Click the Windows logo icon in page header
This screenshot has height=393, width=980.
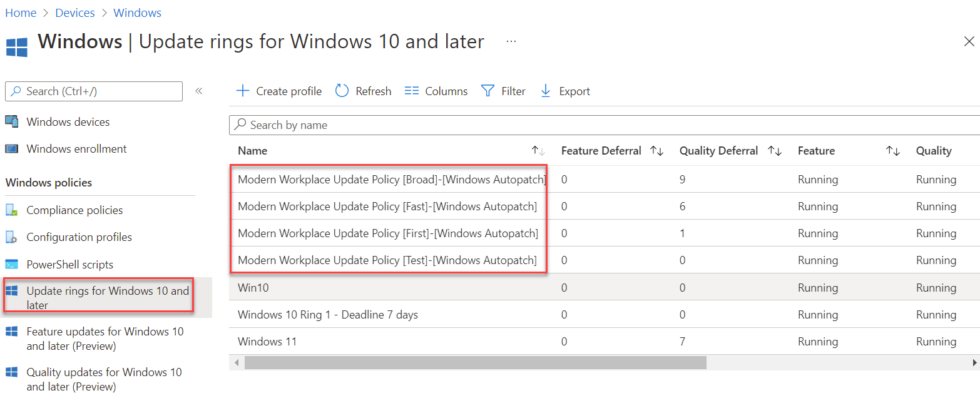tap(16, 46)
